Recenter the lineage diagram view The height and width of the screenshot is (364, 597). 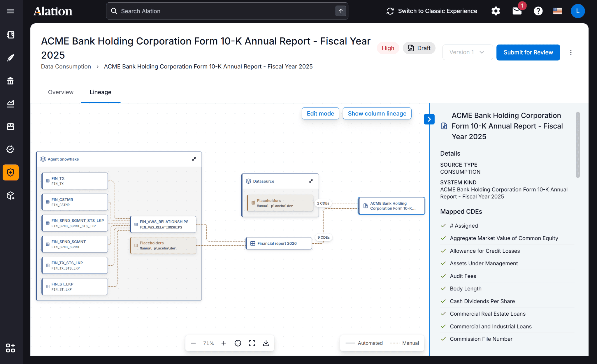tap(238, 343)
